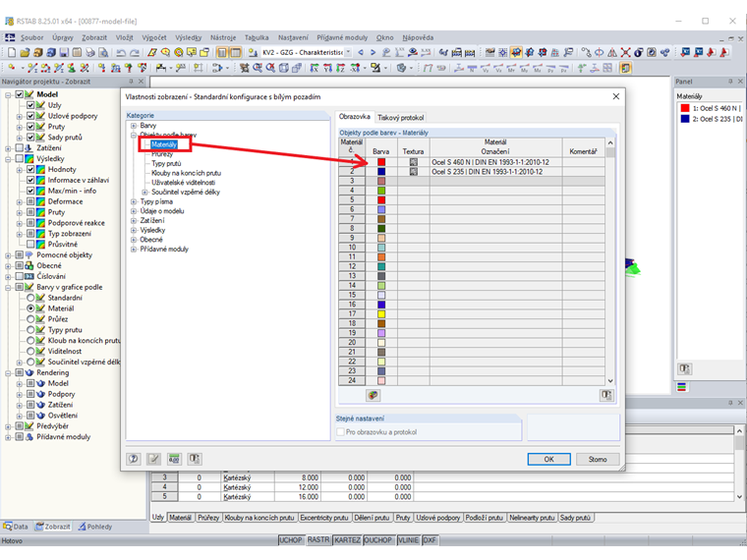Image resolution: width=747 pixels, height=560 pixels.
Task: Click the New model toolbar icon
Action: pos(12,52)
